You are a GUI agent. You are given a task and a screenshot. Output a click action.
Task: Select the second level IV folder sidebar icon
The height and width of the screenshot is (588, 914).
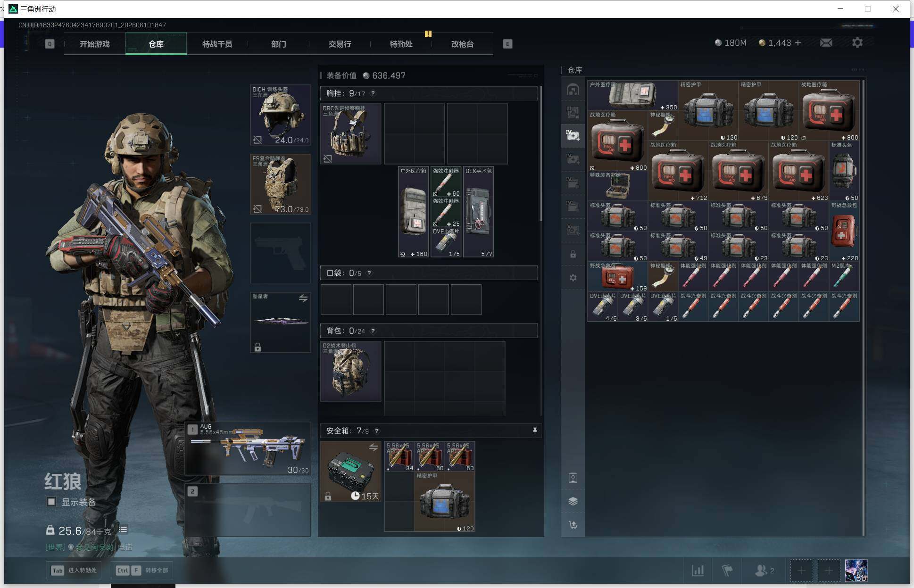pos(573,206)
